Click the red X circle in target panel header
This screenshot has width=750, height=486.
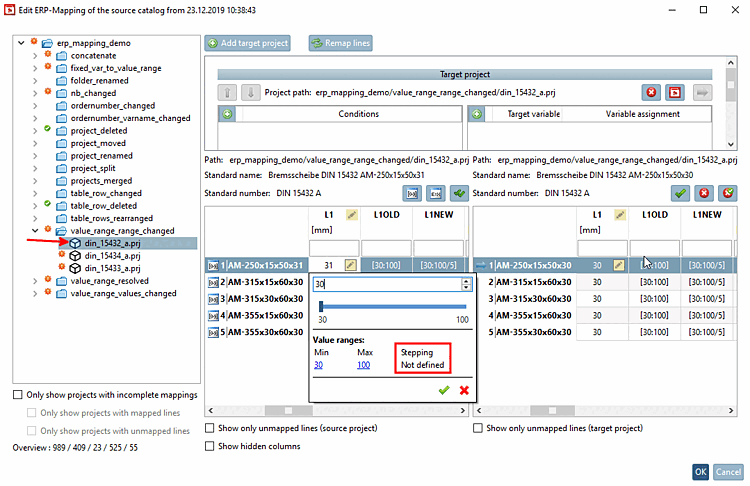tap(704, 193)
